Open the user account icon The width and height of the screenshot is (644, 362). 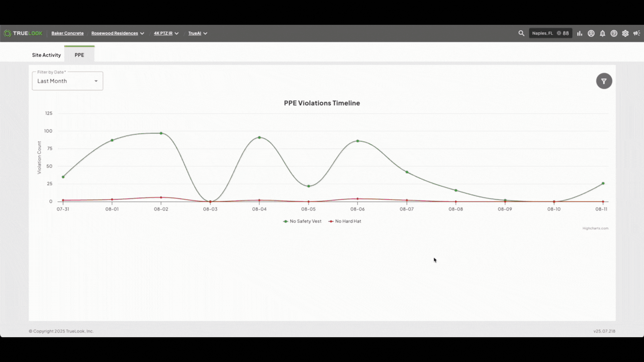[x=591, y=33]
